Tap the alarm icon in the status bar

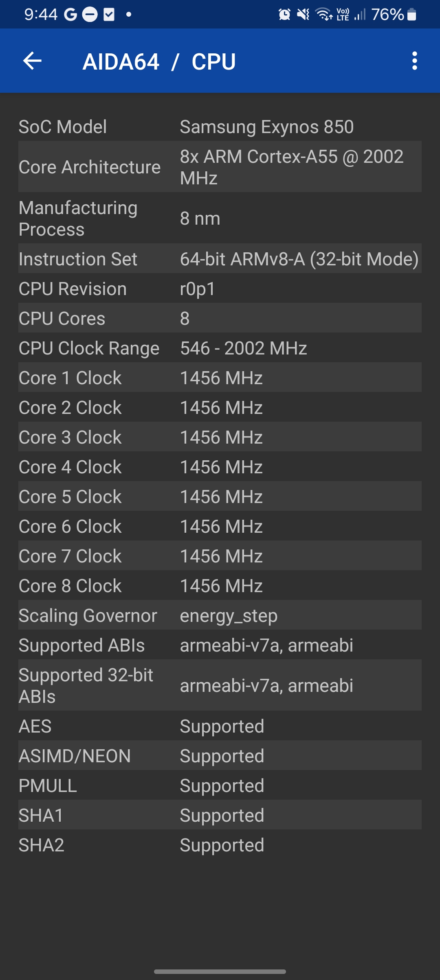[x=285, y=15]
